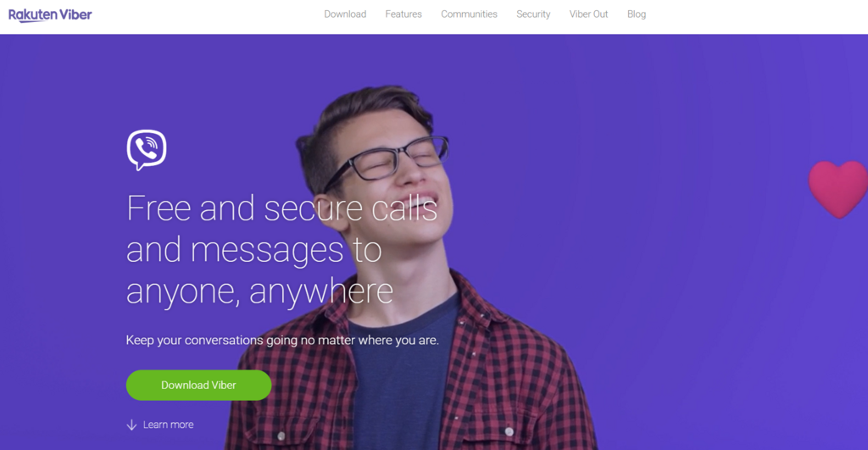Click the green Download Viber button
This screenshot has width=868, height=450.
click(x=198, y=386)
